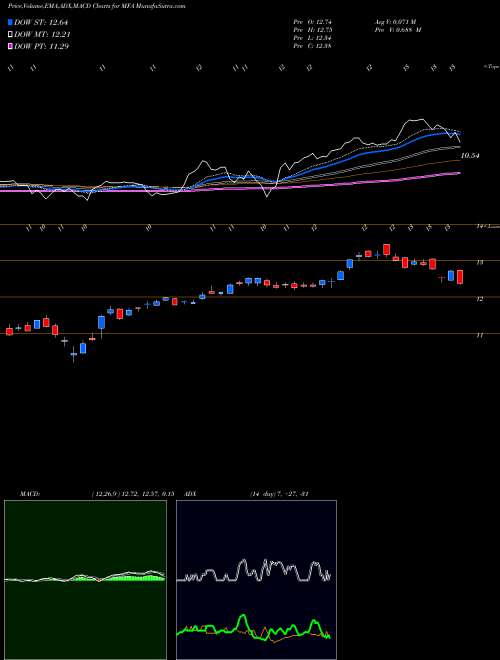Click inside the green MACD chart panel
The height and width of the screenshot is (660, 500).
(x=85, y=580)
